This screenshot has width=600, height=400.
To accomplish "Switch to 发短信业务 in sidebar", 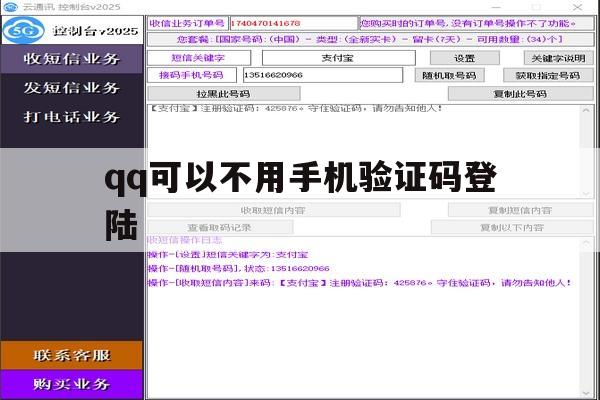I will 72,88.
